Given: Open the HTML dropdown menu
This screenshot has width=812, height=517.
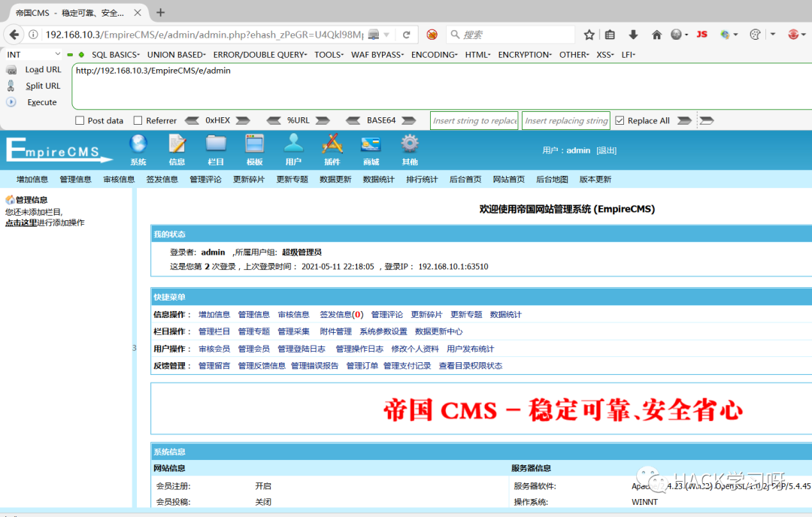Looking at the screenshot, I should point(477,54).
